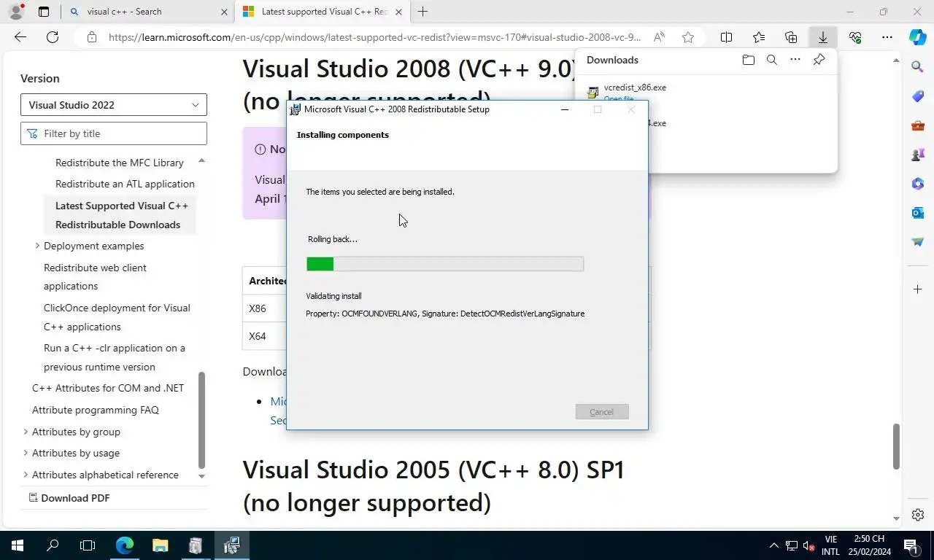
Task: Open Redistribute an ATL application article
Action: click(125, 184)
